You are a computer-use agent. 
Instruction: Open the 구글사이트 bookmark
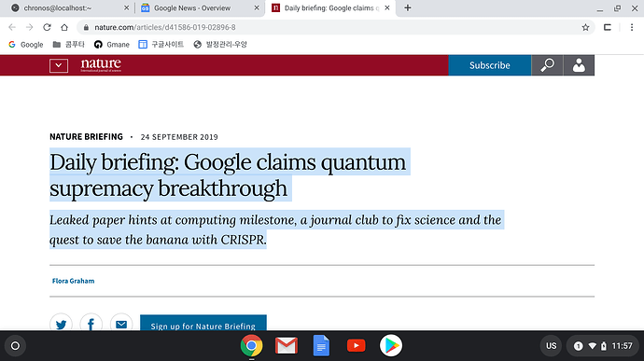tap(161, 45)
